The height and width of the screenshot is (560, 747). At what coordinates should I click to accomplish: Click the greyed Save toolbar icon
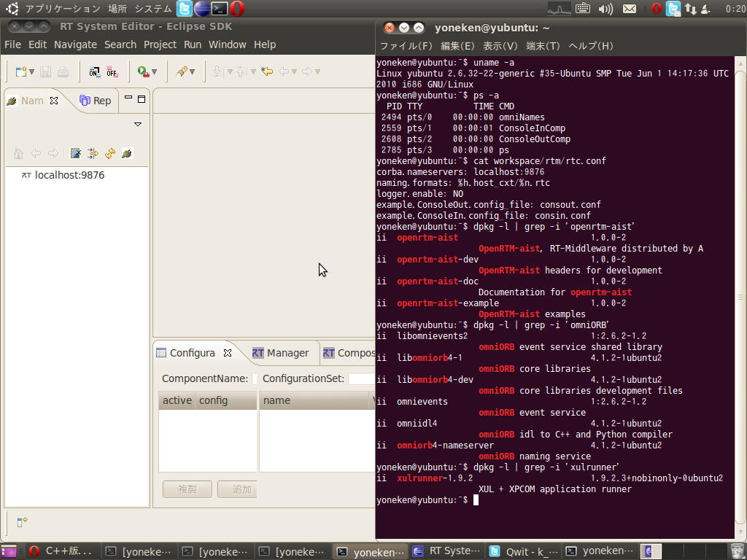[x=46, y=72]
